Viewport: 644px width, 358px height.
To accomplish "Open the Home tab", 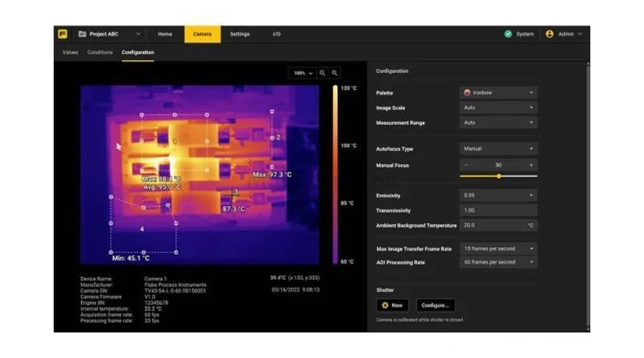I will coord(165,34).
